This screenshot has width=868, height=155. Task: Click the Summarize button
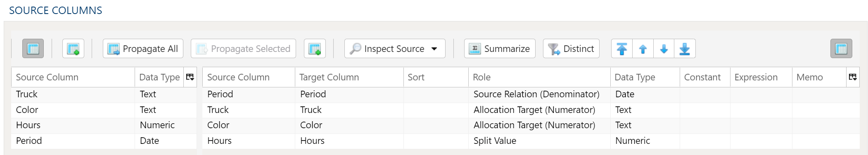click(x=500, y=49)
